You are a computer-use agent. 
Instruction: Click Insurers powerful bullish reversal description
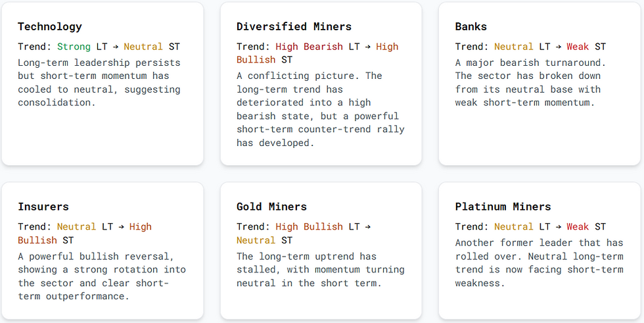[102, 276]
